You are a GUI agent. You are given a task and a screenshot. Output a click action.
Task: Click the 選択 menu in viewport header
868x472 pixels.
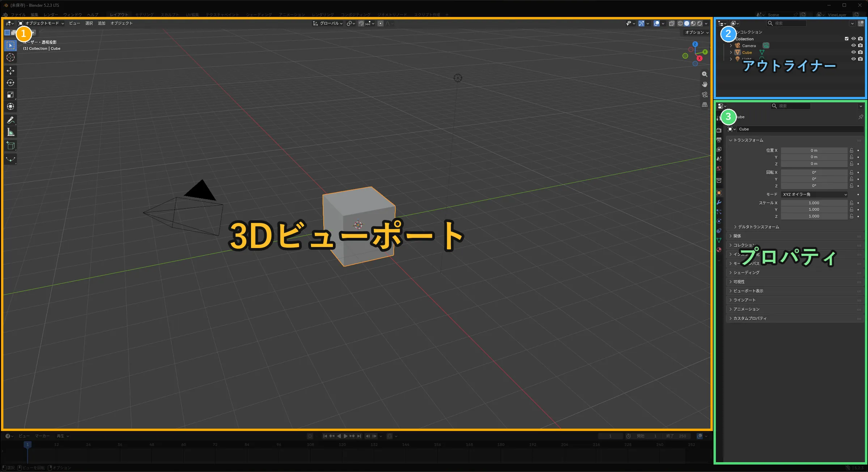(x=89, y=23)
